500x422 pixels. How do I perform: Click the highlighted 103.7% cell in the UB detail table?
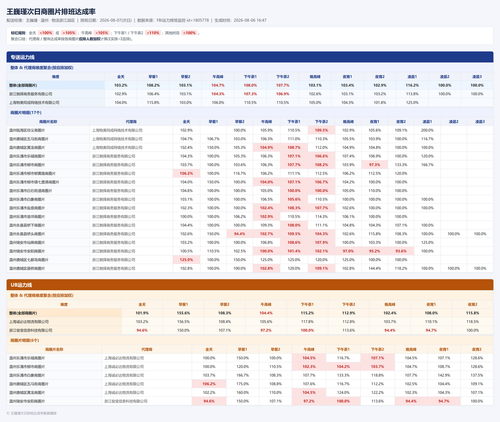[378, 367]
